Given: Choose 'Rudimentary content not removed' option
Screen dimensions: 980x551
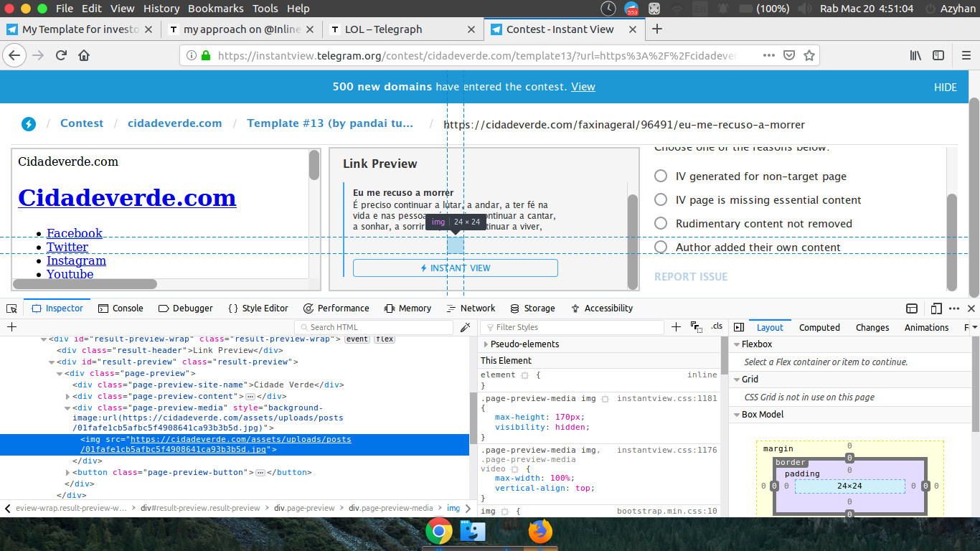Looking at the screenshot, I should 661,224.
